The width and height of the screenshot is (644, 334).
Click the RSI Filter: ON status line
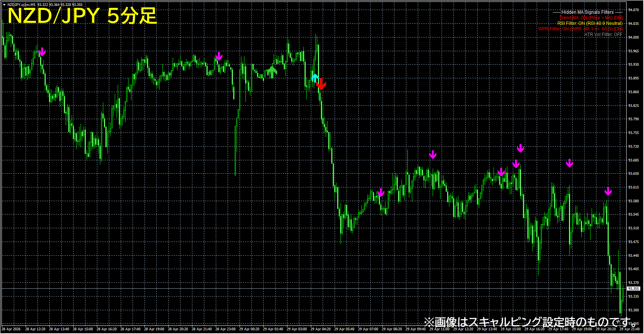click(x=590, y=23)
